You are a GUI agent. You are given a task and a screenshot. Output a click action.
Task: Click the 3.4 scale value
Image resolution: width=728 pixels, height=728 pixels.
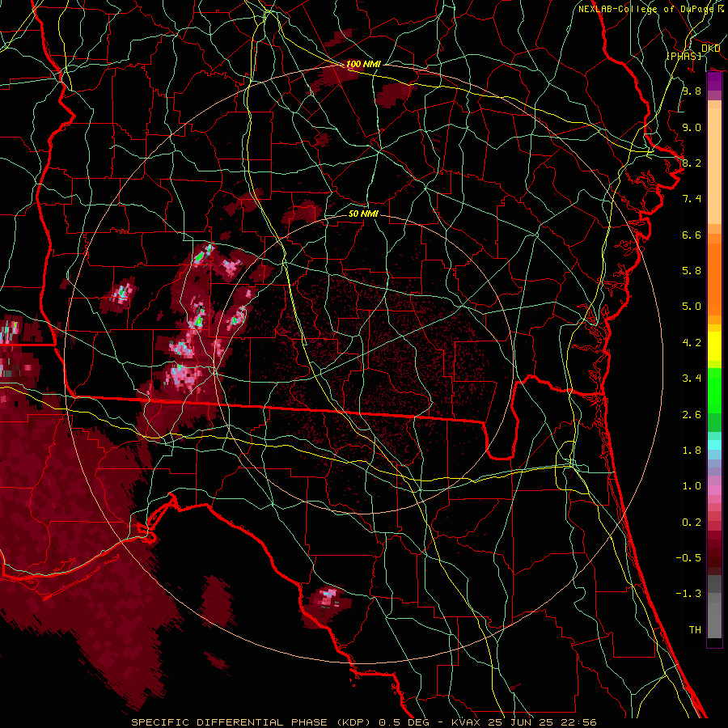(692, 379)
